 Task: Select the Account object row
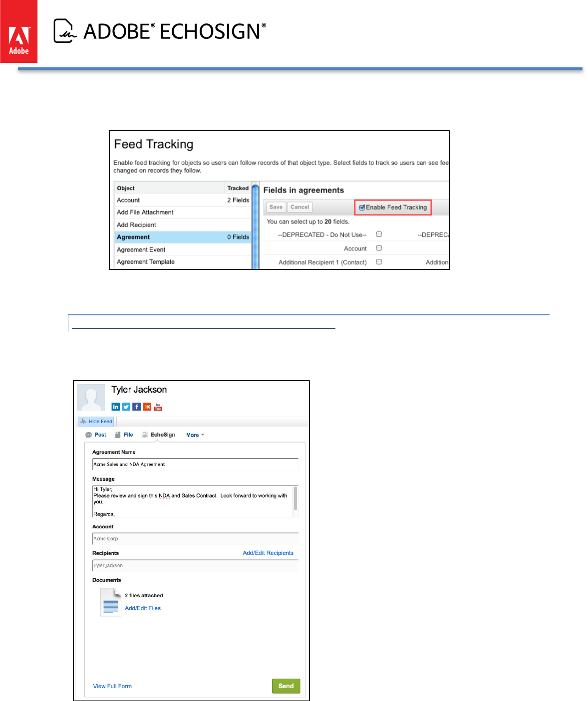pyautogui.click(x=183, y=200)
